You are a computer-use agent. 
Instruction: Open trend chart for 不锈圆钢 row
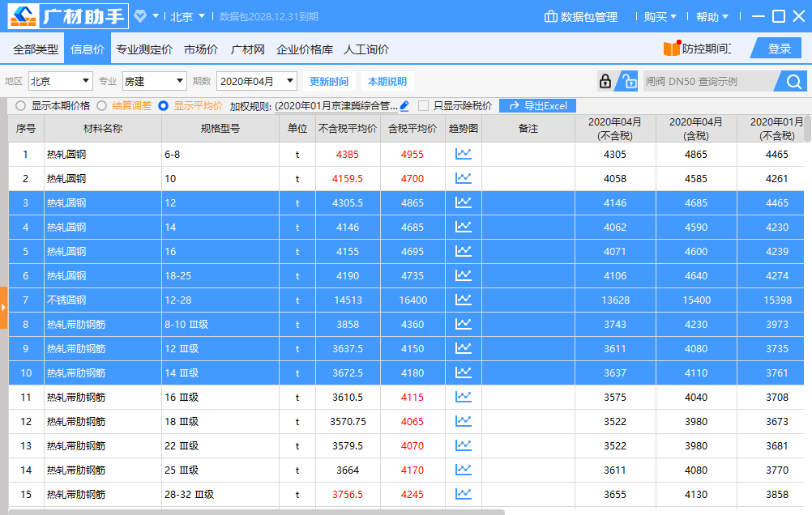(463, 300)
